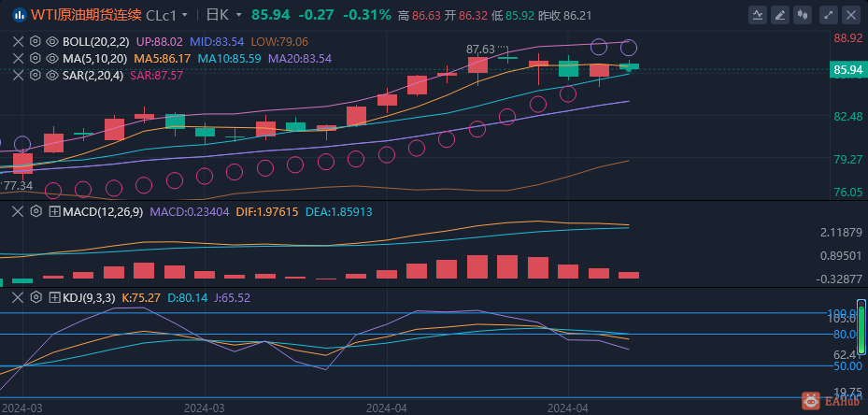Screen dimensions: 868x415
Task: Click the MACD(12,26,9) indicator name
Action: [104, 211]
